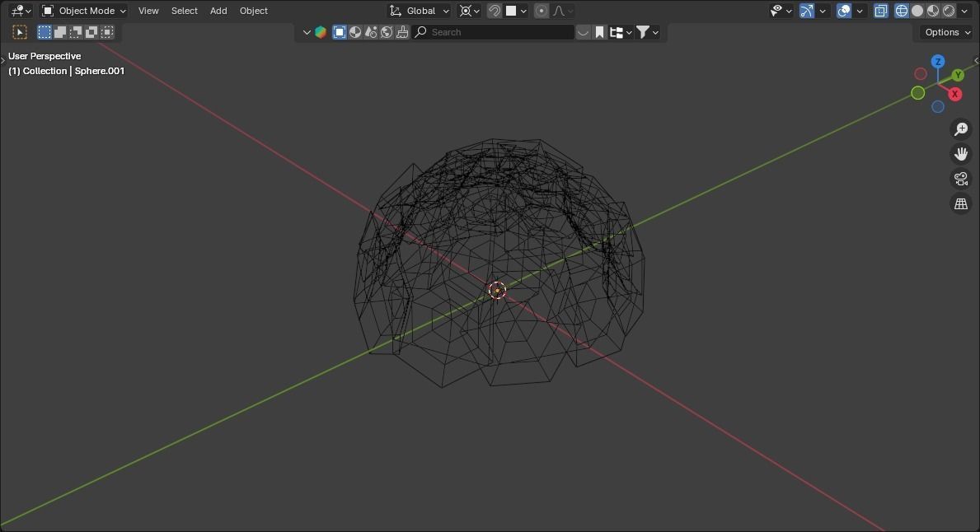
Task: Select the Material data-block filter icon
Action: pos(355,32)
